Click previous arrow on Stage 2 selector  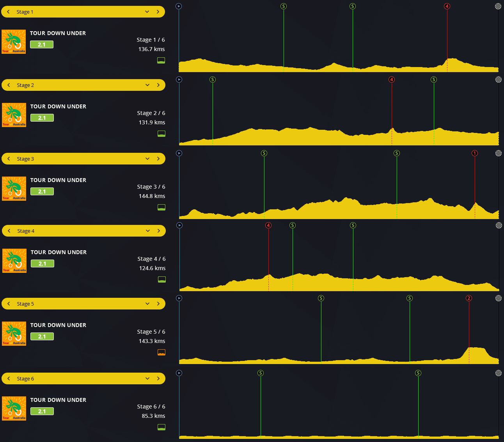9,85
